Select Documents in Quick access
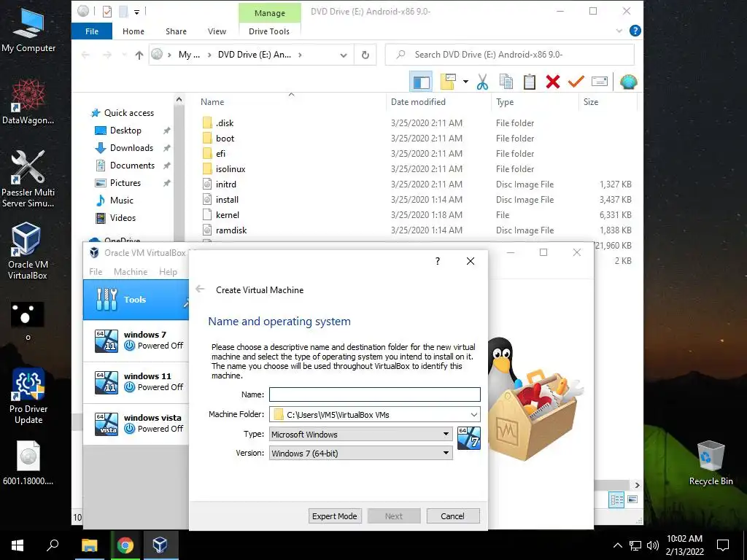747x560 pixels. (132, 166)
